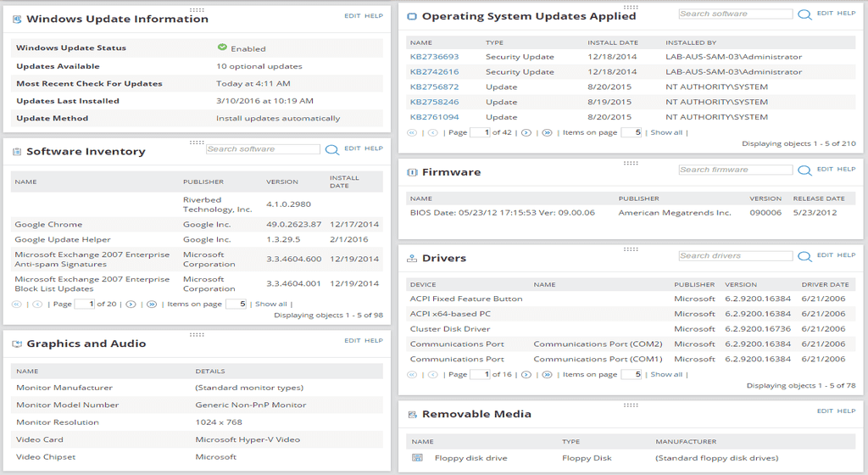Click the Firmware search magnifier icon
Image resolution: width=868 pixels, height=475 pixels.
tap(804, 170)
